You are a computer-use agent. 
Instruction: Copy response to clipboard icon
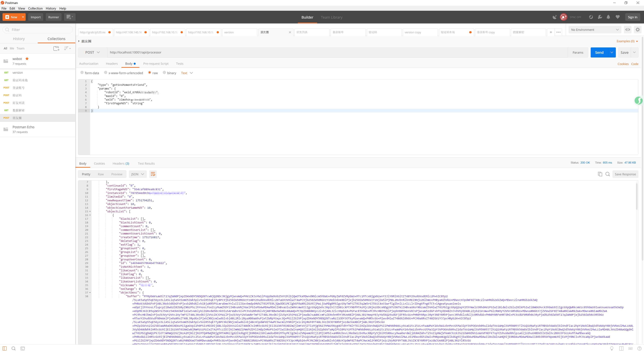tap(600, 174)
